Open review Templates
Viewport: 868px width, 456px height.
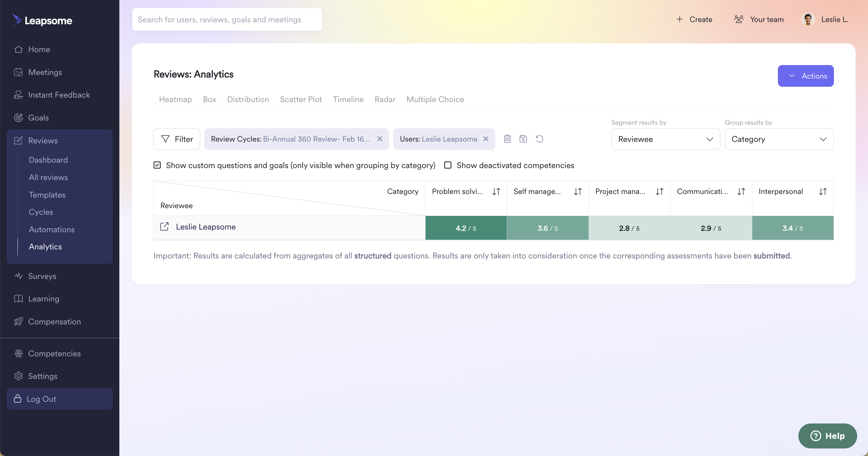tap(47, 195)
